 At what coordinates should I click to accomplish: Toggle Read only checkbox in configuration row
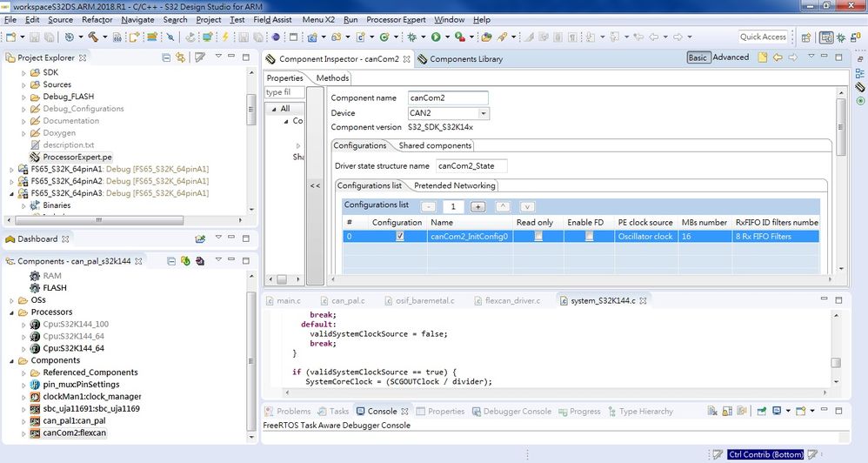tap(538, 237)
